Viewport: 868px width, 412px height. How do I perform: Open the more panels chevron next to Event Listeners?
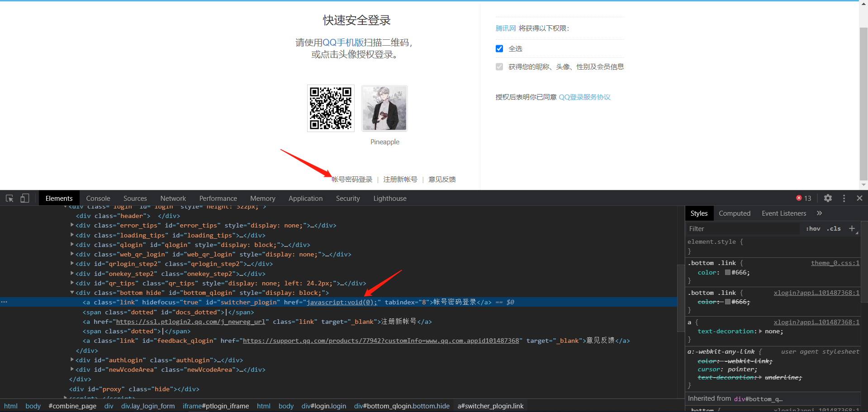tap(820, 213)
